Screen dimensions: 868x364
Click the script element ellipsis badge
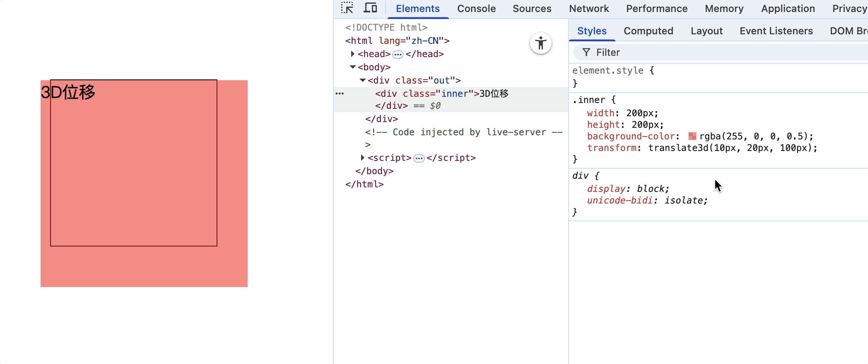[x=419, y=158]
